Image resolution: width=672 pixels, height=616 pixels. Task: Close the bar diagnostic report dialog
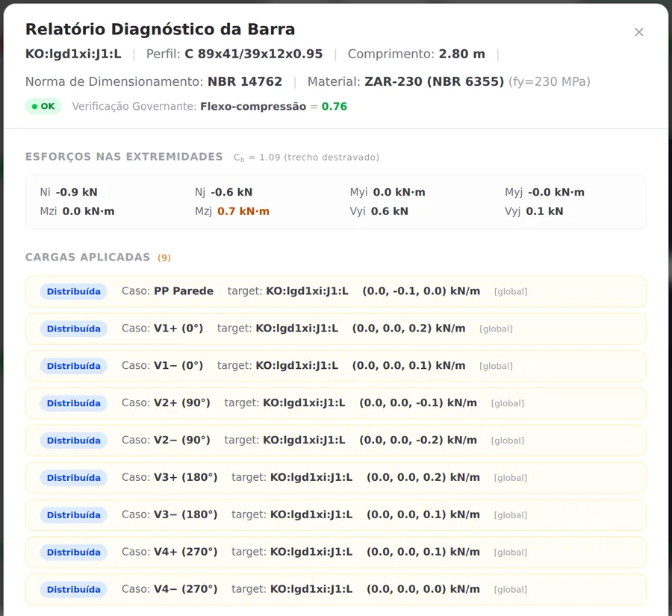[x=638, y=32]
